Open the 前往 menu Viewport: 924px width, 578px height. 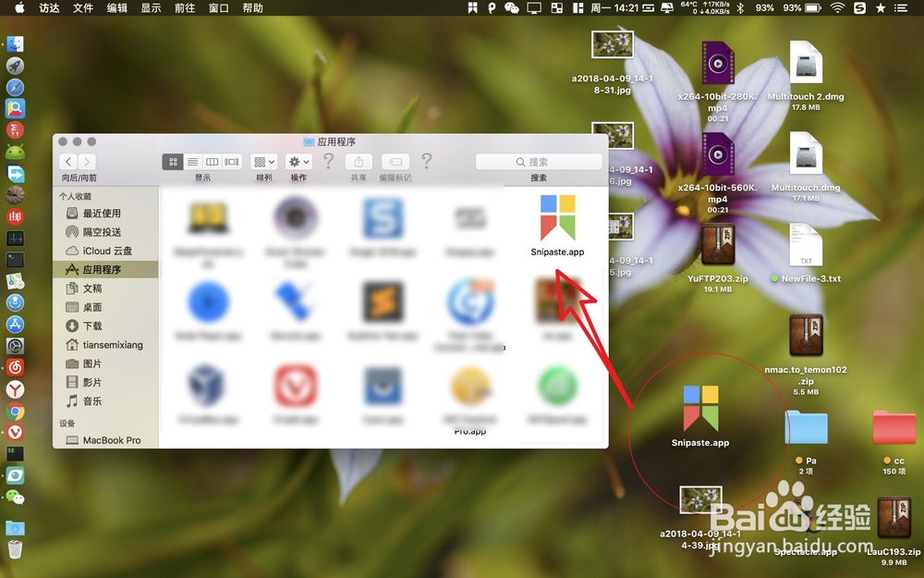pyautogui.click(x=185, y=7)
